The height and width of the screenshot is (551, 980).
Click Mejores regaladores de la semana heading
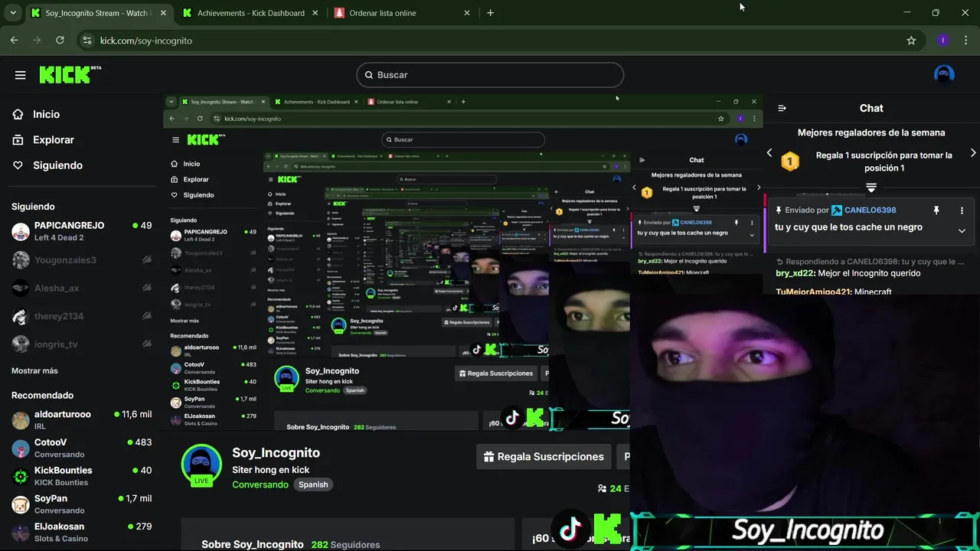click(871, 132)
